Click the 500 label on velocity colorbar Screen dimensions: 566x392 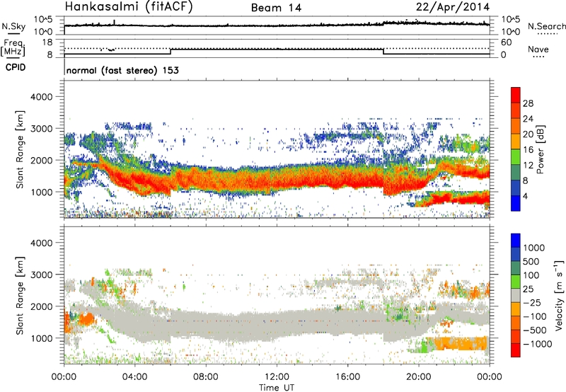(531, 262)
